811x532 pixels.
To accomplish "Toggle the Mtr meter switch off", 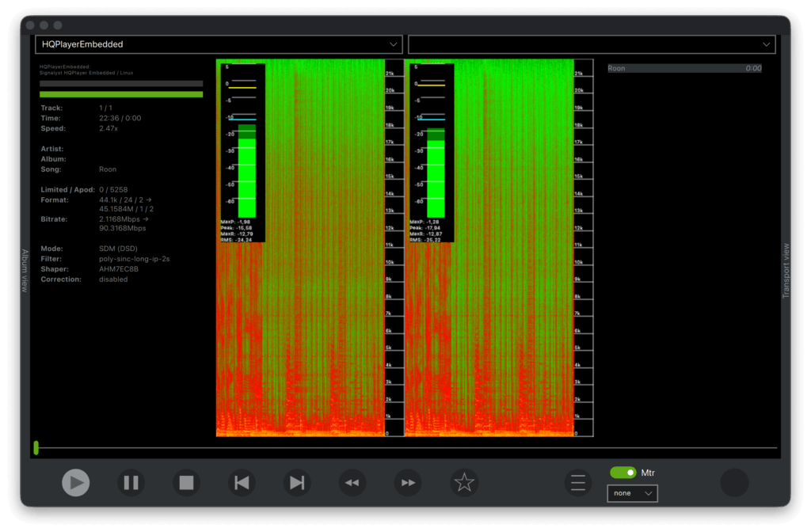I will click(x=623, y=473).
